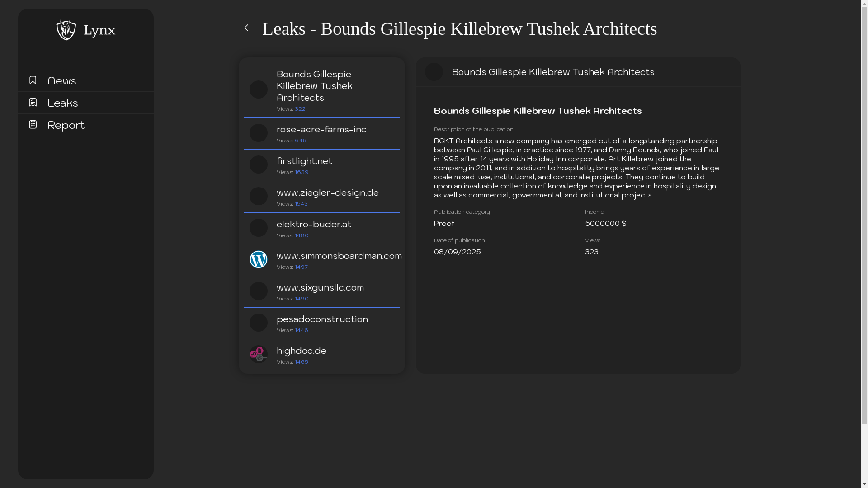
Task: Click the Lynx shield logo icon
Action: tap(66, 30)
